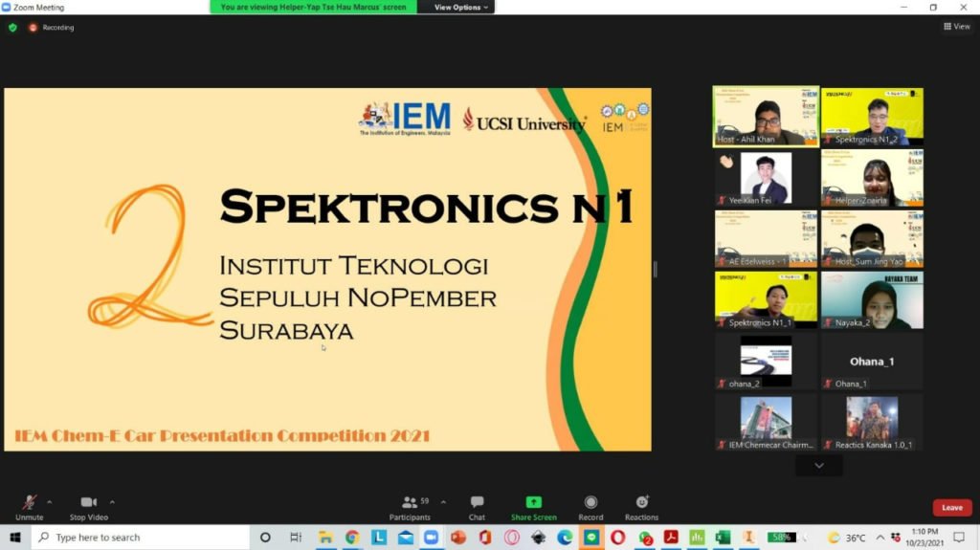Open the notification center icon
The image size is (980, 550).
point(959,538)
